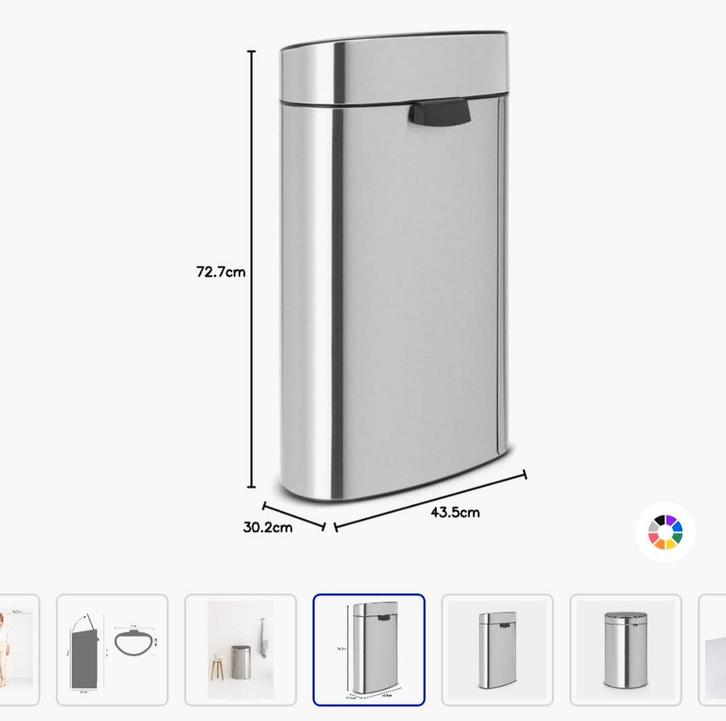
Task: Select the front-angle slim bin thumbnail
Action: click(x=497, y=650)
